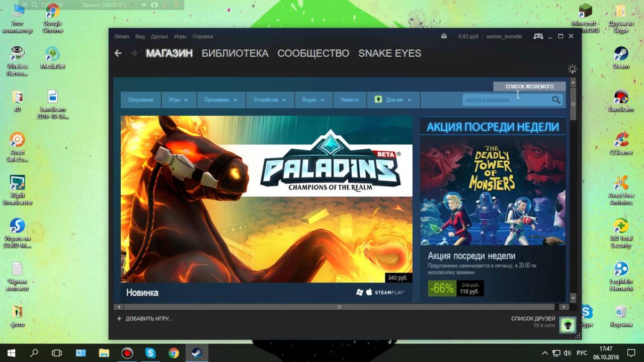Click the Steam forward arrow

point(134,53)
